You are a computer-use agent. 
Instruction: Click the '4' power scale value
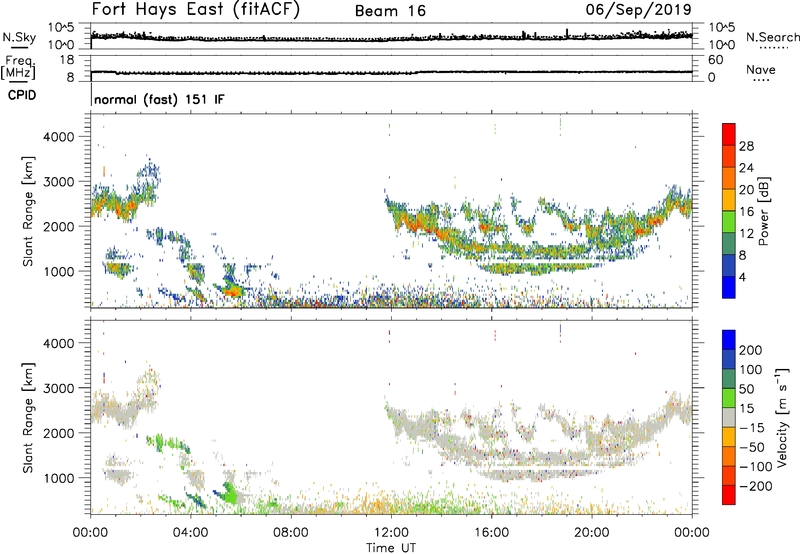click(x=743, y=277)
